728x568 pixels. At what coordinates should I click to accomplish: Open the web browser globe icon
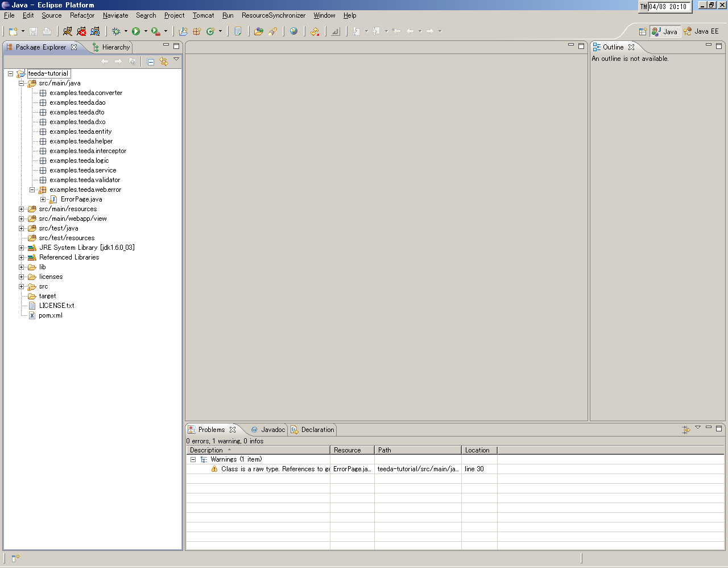click(293, 31)
